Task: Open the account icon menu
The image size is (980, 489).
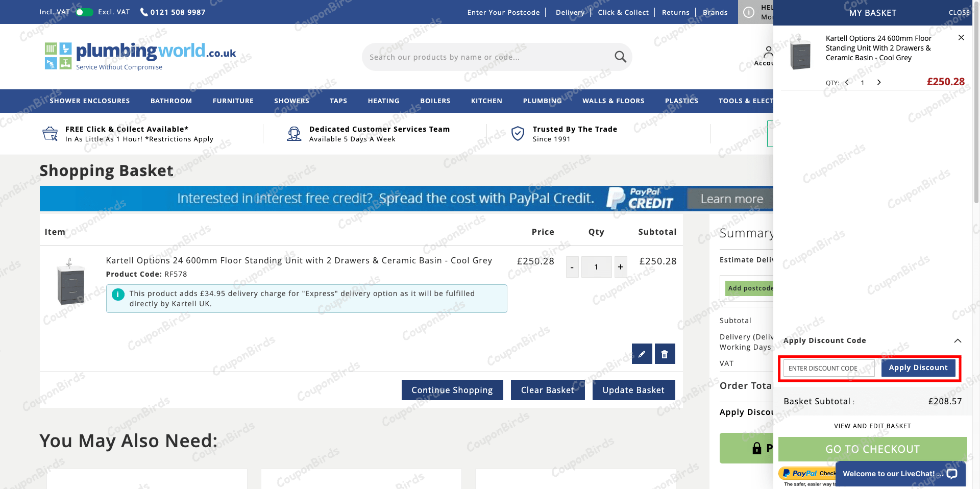Action: click(x=768, y=52)
